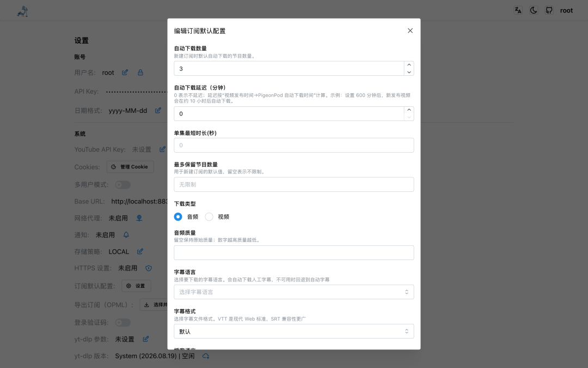Image resolution: width=588 pixels, height=368 pixels.
Task: Click the OPML export 选择 button
Action: click(x=154, y=305)
